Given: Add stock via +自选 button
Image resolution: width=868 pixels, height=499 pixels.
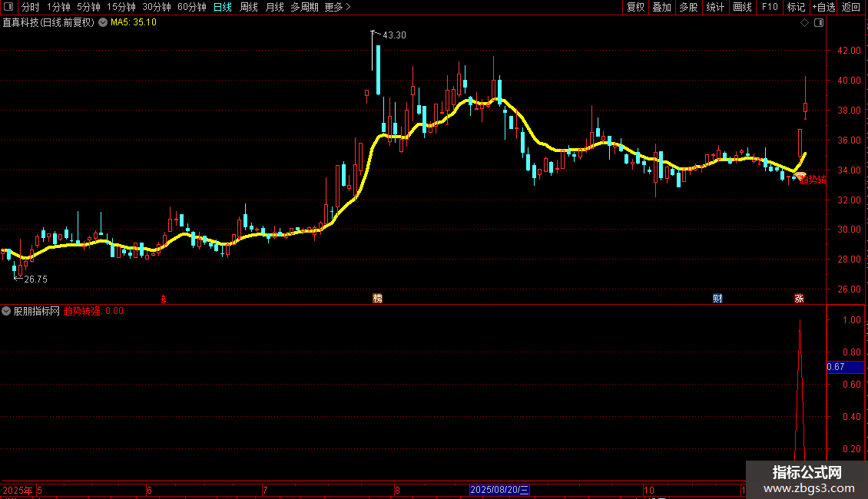Looking at the screenshot, I should click(823, 7).
